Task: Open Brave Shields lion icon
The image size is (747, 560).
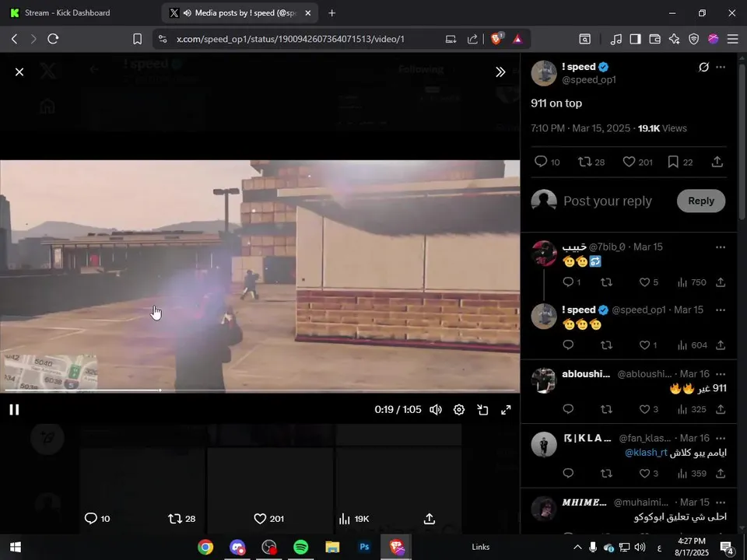Action: [x=496, y=39]
